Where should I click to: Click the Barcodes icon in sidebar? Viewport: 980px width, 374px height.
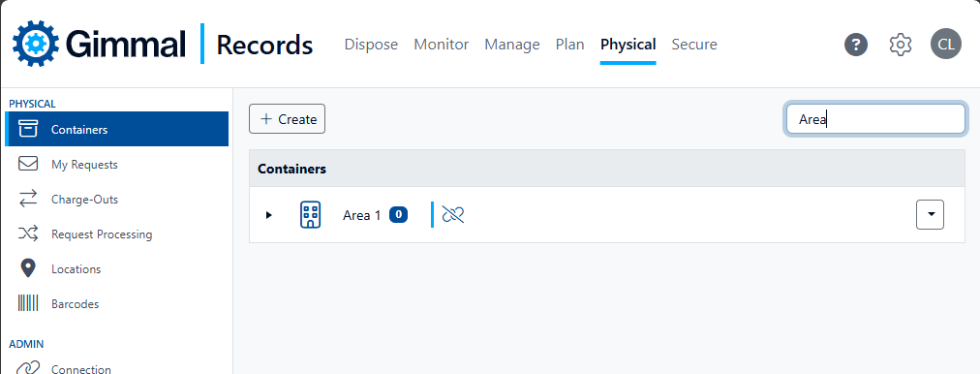click(28, 304)
